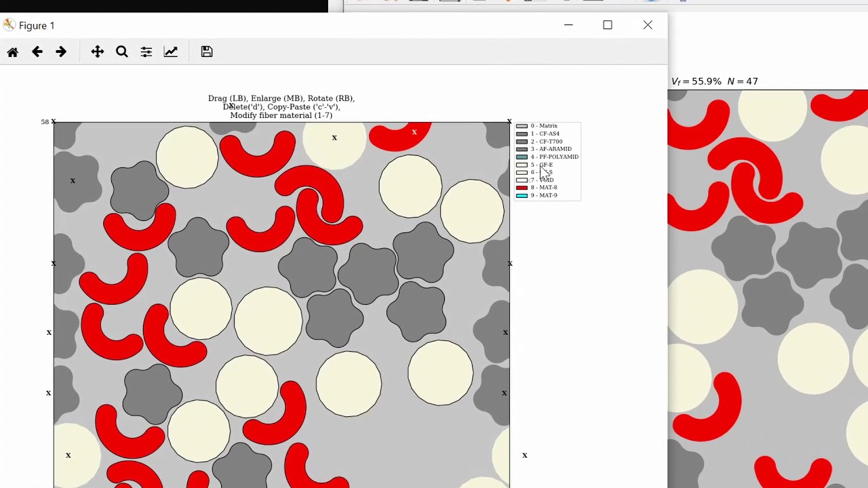The width and height of the screenshot is (868, 488).
Task: Click the 'Drag (LB), Enlarge (MB), Rotate (RB),' title line
Action: coord(281,98)
